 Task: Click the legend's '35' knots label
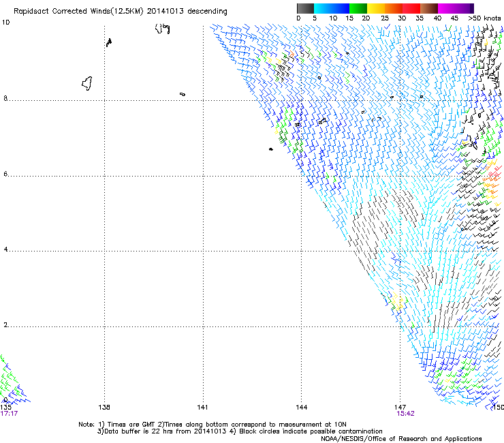[x=420, y=18]
